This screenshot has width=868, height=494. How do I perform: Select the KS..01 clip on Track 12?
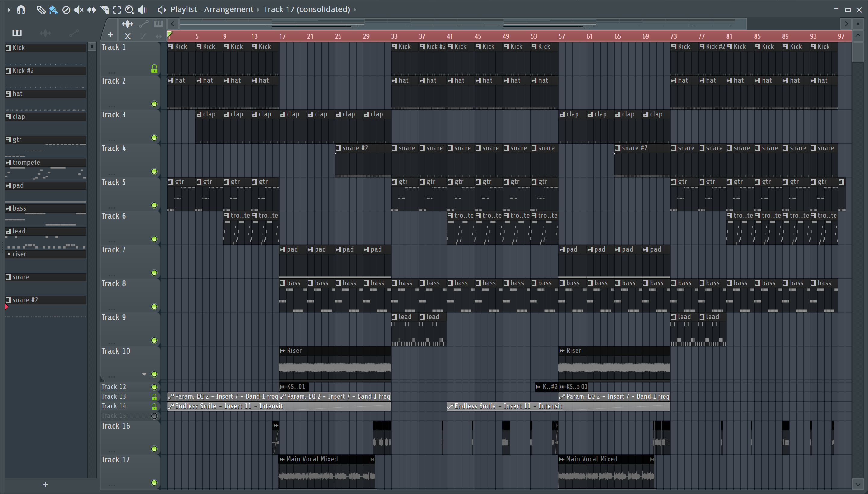point(294,387)
